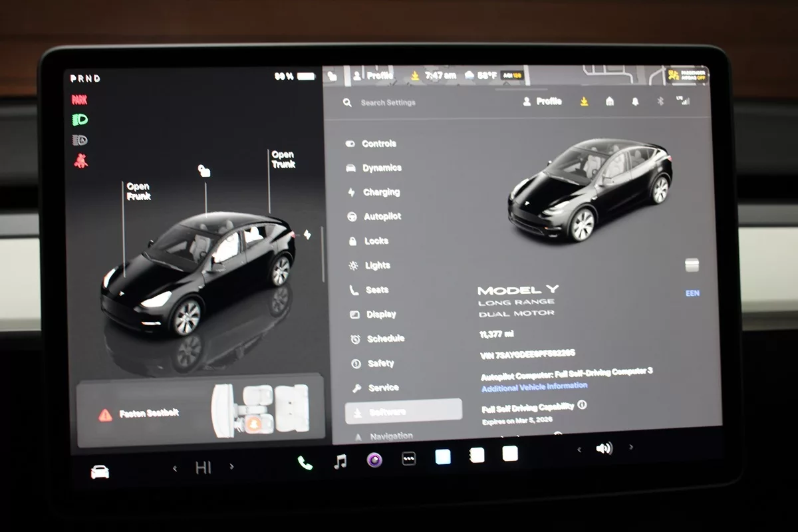Toggle the door lock icon above car
This screenshot has width=798, height=532.
[204, 171]
